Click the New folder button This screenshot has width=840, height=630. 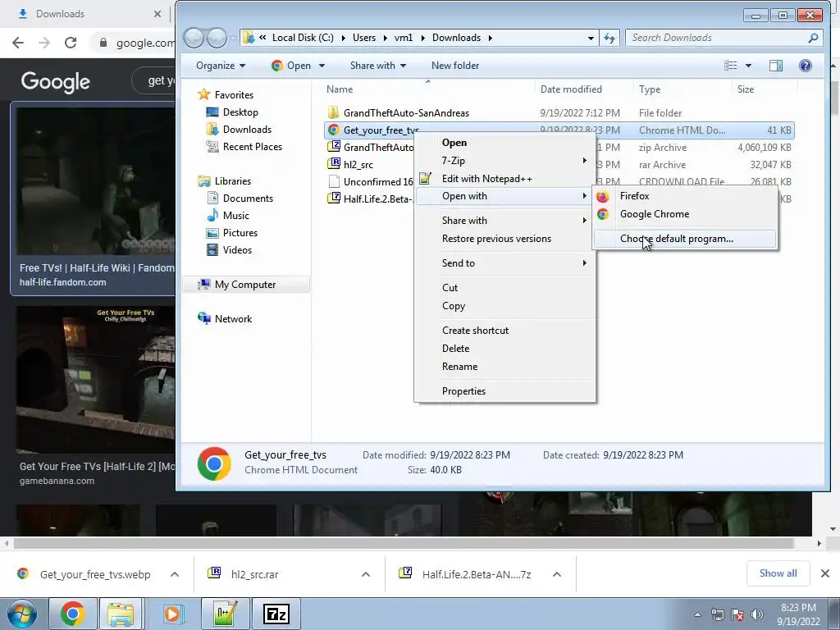point(455,66)
